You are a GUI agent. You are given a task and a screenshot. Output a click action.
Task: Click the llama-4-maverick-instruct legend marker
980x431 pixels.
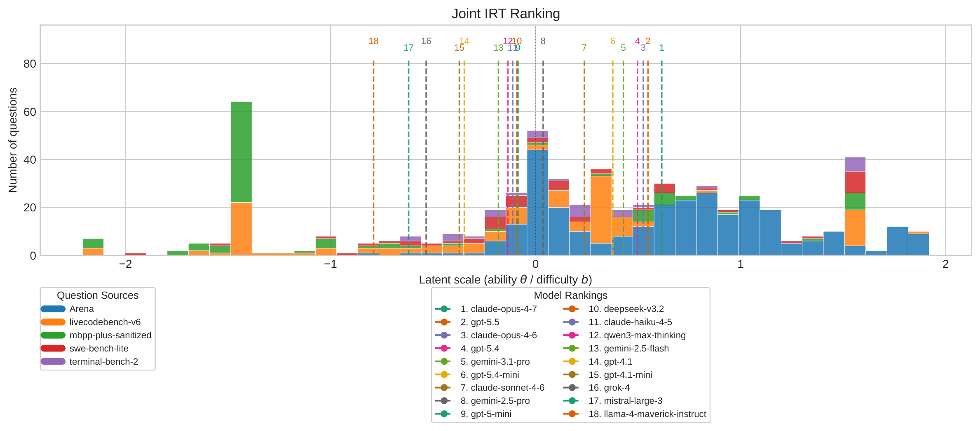coord(572,414)
